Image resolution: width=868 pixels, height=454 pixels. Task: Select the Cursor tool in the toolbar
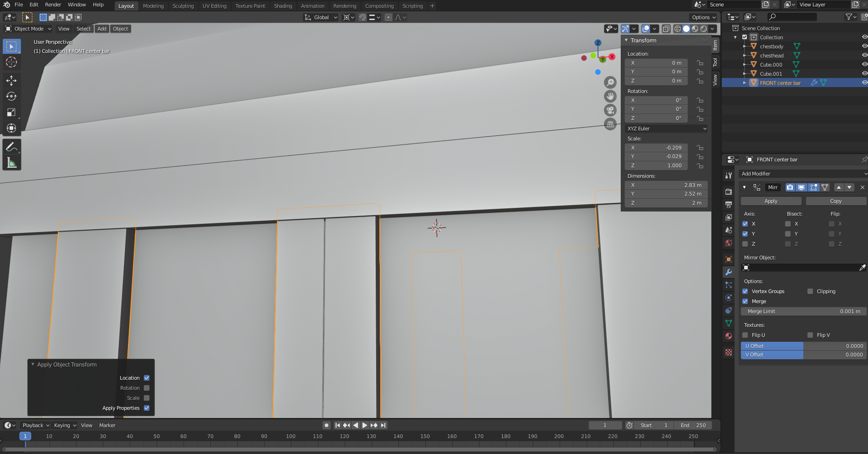[11, 62]
